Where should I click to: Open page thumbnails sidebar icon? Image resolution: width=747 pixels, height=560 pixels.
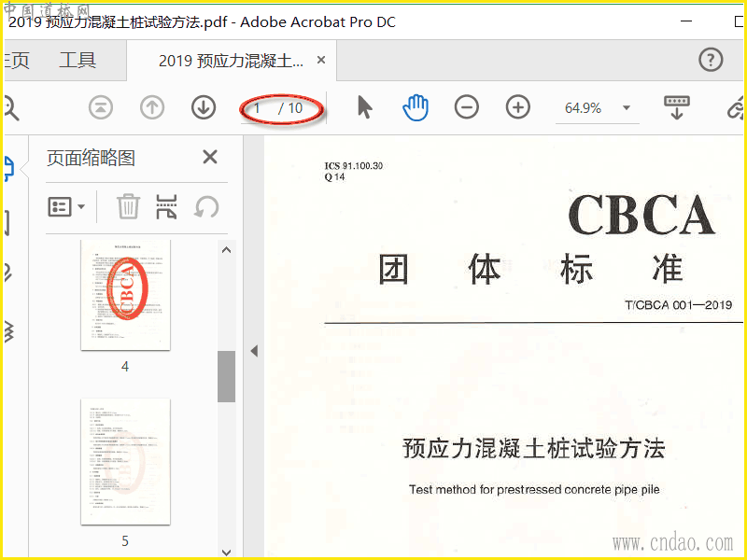[9, 169]
